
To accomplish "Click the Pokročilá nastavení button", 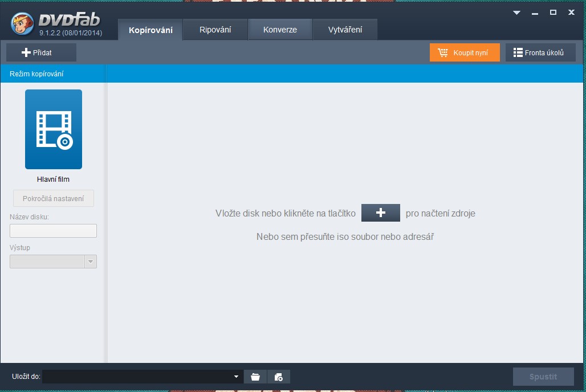I will point(54,198).
